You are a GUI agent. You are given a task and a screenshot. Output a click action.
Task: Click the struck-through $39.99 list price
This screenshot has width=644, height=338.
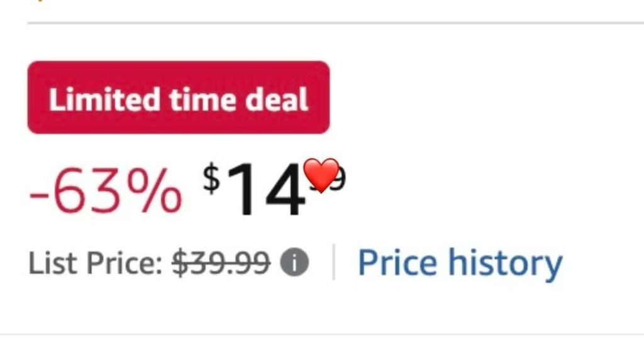(221, 264)
